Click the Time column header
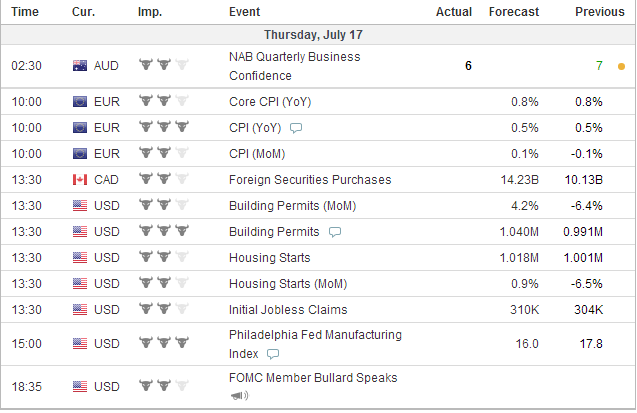Screen dimensions: 637x413 click(25, 12)
